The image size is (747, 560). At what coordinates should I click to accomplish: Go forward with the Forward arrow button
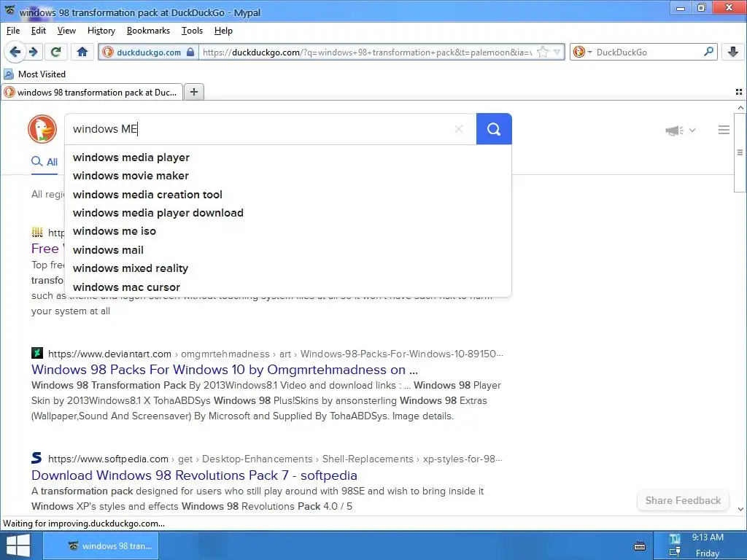34,52
